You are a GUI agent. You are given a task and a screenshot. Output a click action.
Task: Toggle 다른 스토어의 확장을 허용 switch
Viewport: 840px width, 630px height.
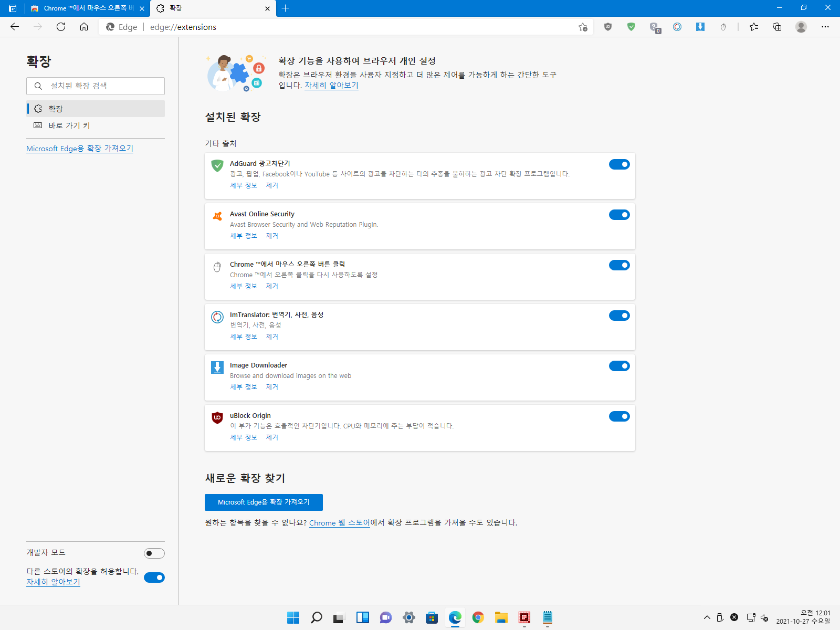coord(154,577)
